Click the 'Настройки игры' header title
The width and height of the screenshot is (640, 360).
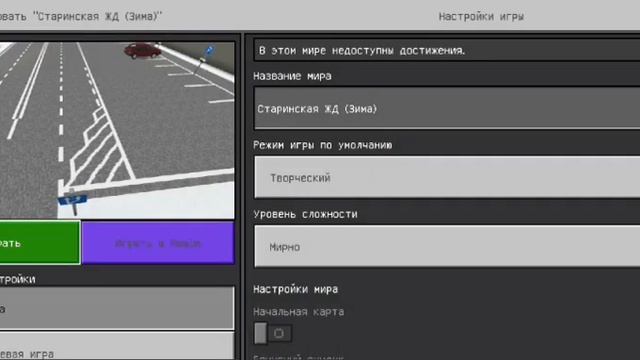tap(481, 17)
